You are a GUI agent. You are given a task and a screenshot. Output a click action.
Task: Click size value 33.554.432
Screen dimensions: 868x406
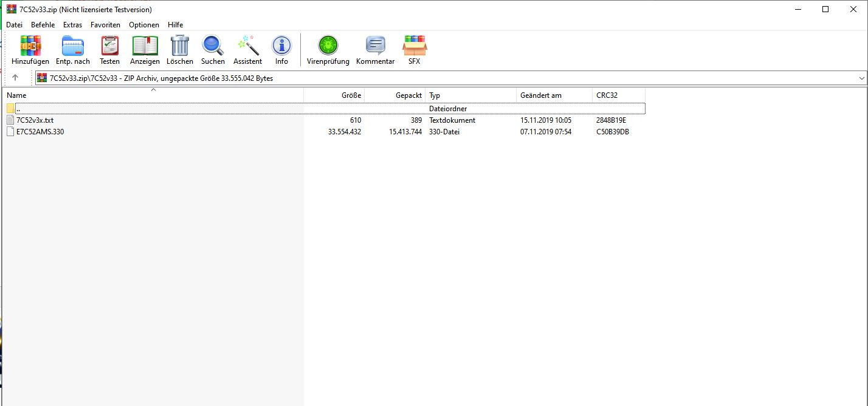(344, 132)
